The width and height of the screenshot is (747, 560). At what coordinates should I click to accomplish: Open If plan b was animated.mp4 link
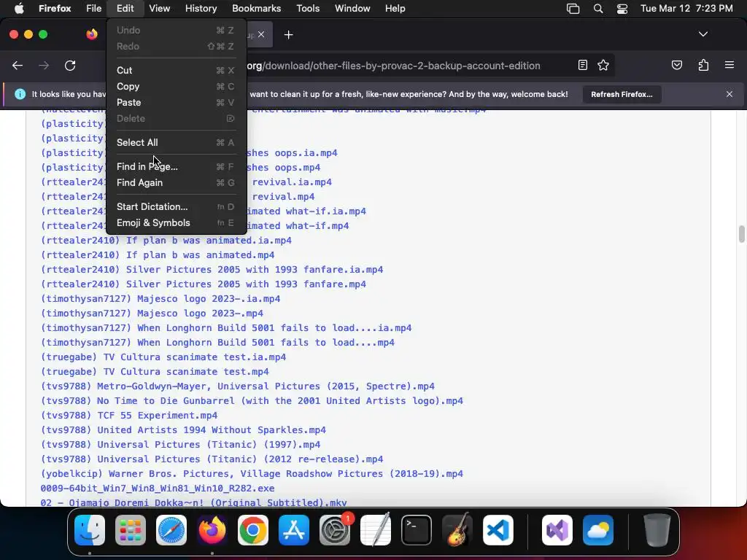[158, 255]
